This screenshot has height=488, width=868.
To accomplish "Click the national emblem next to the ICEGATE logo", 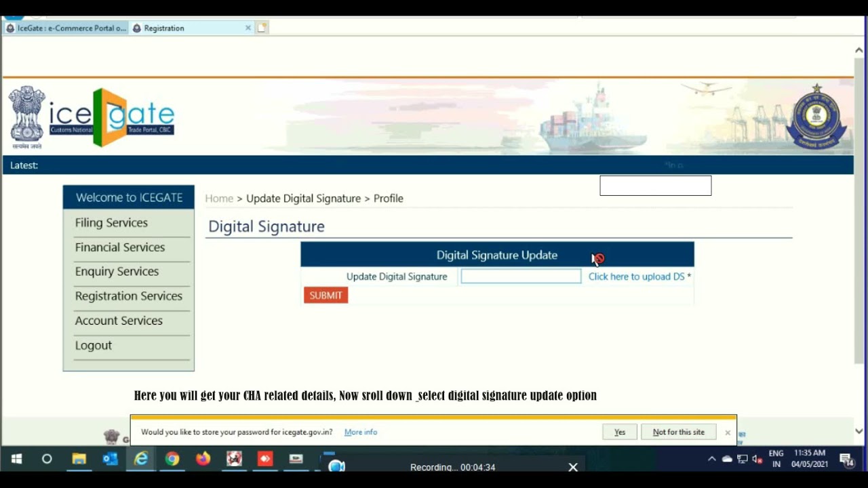I will coord(26,117).
